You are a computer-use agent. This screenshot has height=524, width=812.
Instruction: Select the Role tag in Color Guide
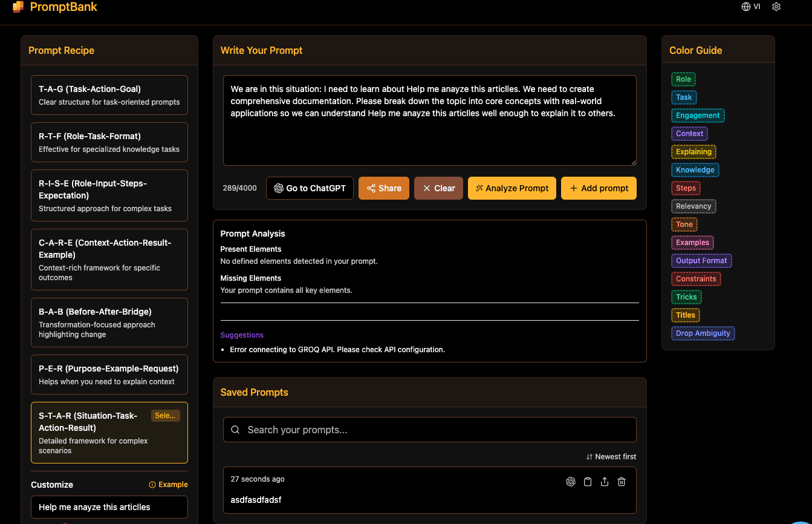683,79
